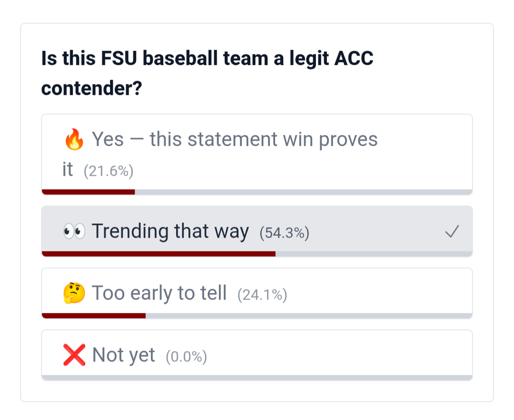Click the poll question about FSU baseball
Image resolution: width=514 pixels, height=420 pixels.
[x=208, y=73]
